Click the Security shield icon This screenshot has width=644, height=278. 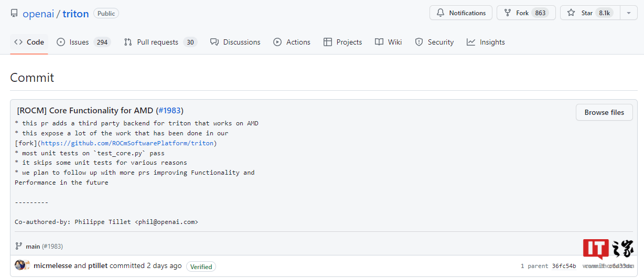419,42
